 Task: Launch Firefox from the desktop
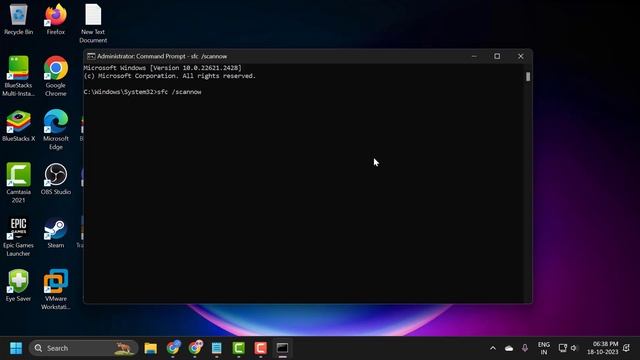(x=56, y=19)
